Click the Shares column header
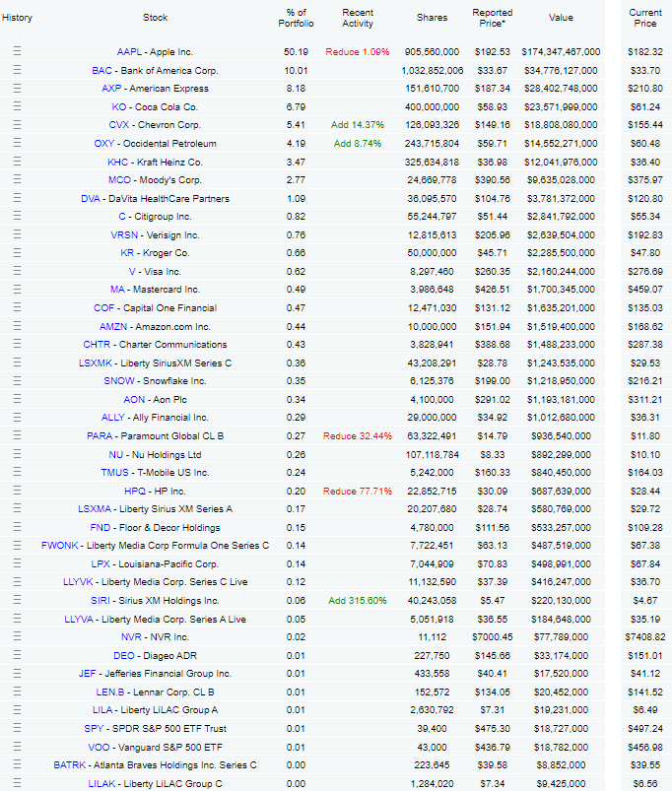672x791 pixels. (x=432, y=18)
